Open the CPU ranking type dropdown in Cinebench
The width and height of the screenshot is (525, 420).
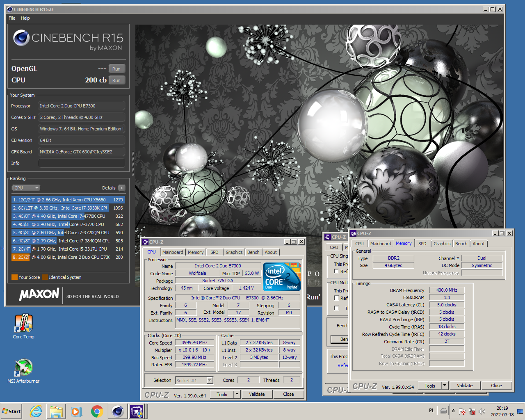26,188
